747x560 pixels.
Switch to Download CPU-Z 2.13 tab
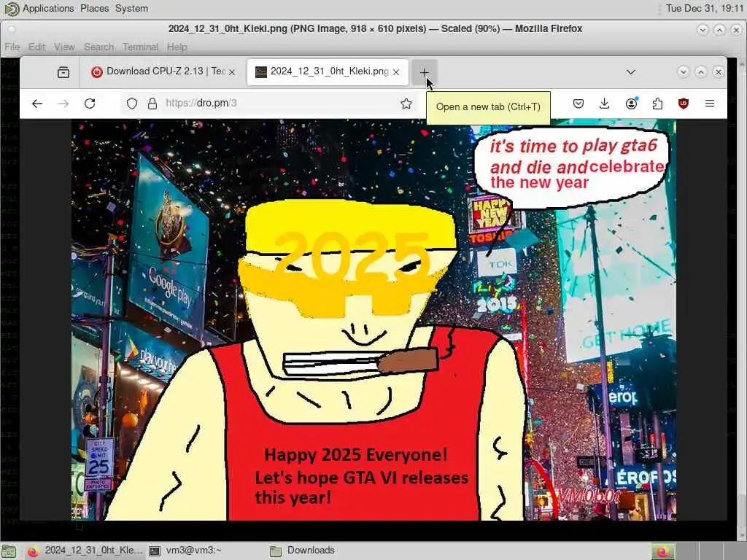click(163, 72)
